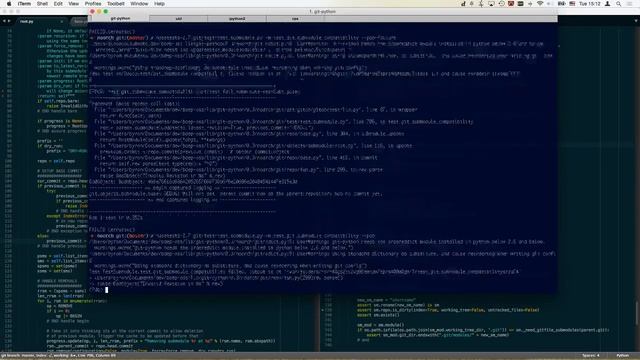The width and height of the screenshot is (640, 360).
Task: Click the editor tab forward arrow
Action: click(x=9, y=21)
